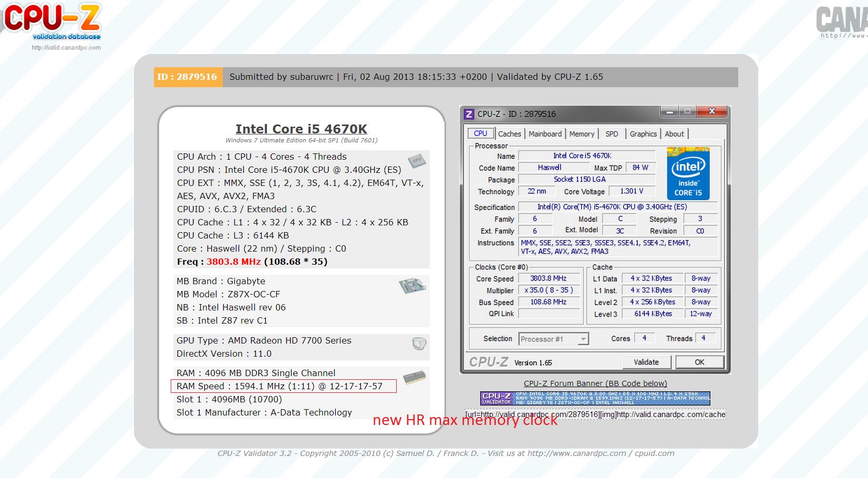Click the Level 2 cache value 4 x 256 KBytes

[653, 302]
